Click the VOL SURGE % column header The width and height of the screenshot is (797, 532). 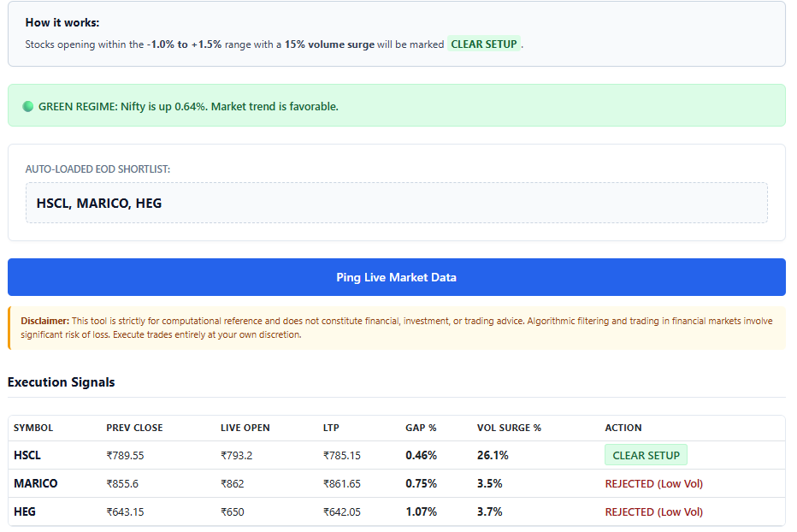click(x=509, y=428)
